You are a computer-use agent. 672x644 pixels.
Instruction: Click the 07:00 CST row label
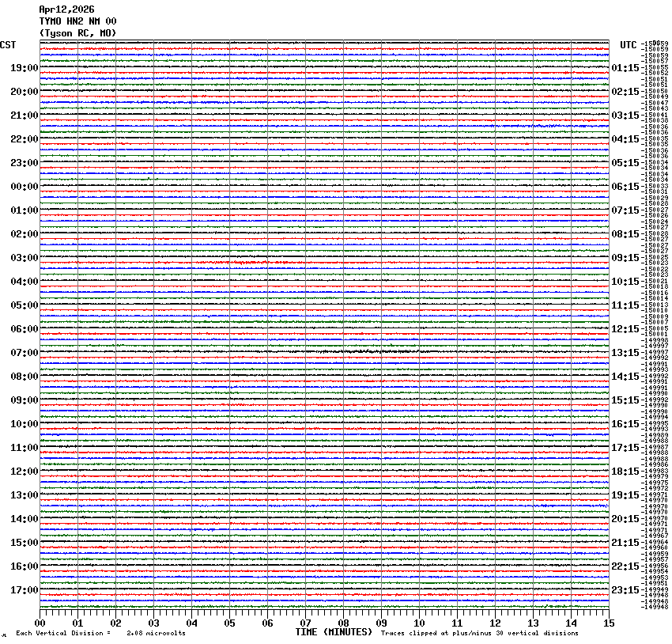coord(24,353)
